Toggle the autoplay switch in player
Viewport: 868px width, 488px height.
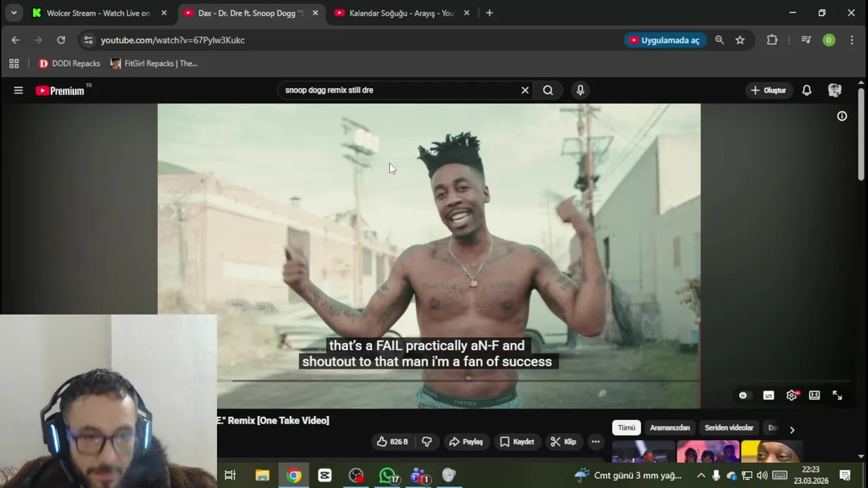tap(743, 395)
